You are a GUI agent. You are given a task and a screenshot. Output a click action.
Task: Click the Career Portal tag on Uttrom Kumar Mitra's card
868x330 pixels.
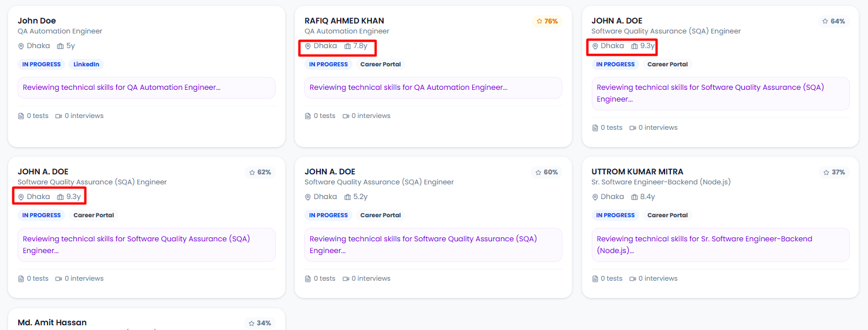click(667, 215)
